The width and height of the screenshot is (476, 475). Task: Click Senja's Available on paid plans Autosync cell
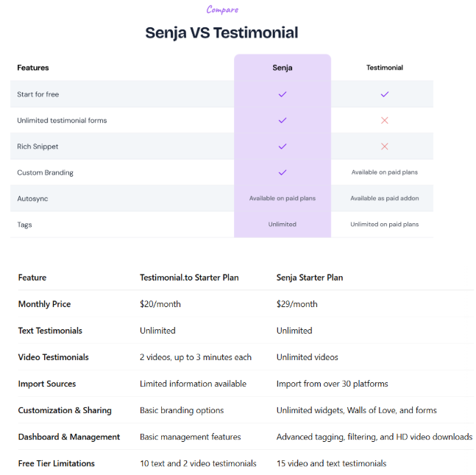(283, 198)
